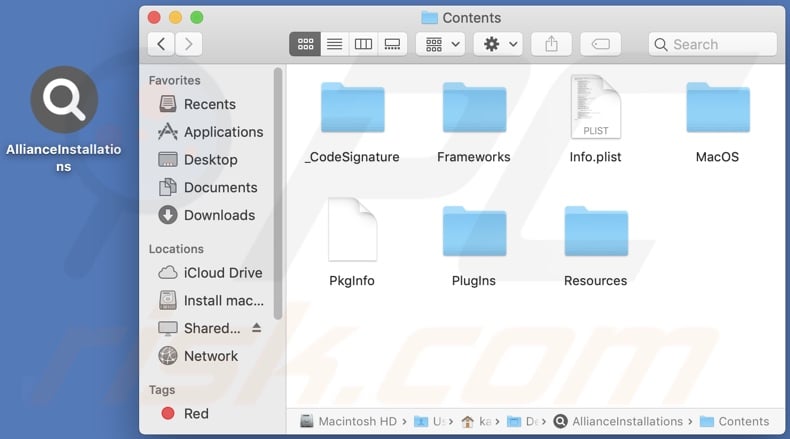Switch to icon view
790x439 pixels.
305,44
